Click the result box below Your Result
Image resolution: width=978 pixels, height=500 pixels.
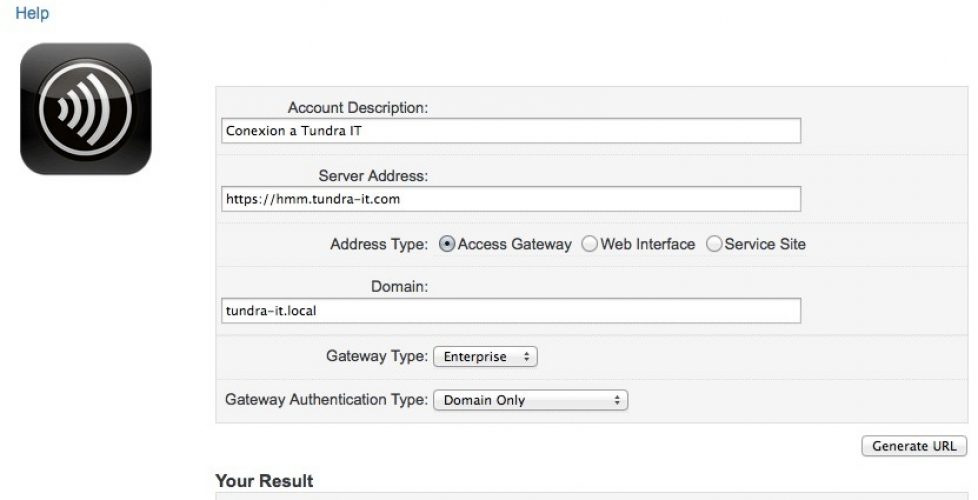tap(590, 495)
